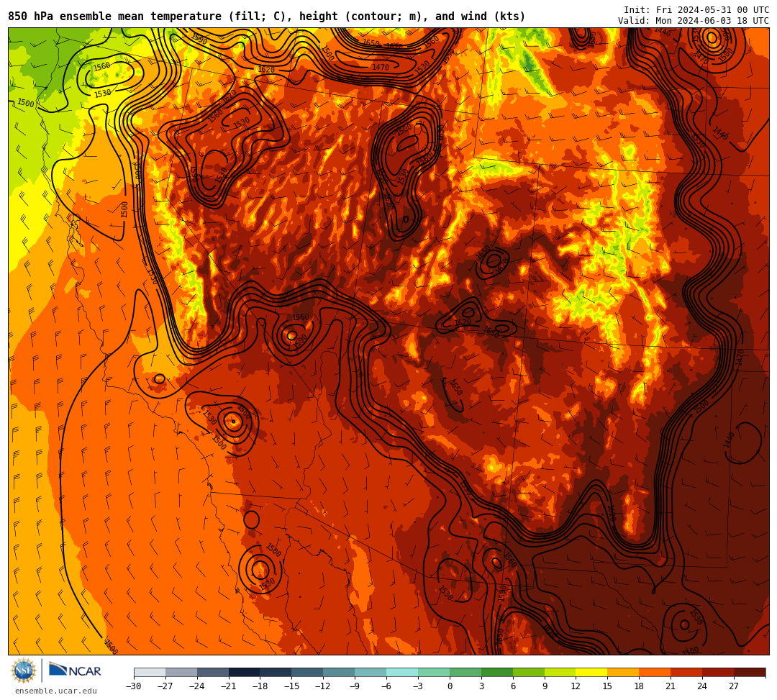
Task: Click the 6 colorbar tick label
Action: 513,686
